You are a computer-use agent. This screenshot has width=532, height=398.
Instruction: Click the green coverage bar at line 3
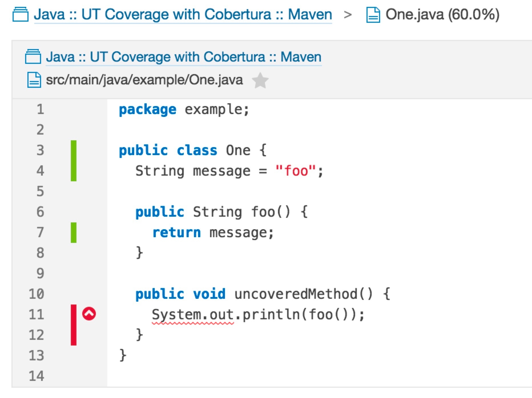tap(74, 150)
